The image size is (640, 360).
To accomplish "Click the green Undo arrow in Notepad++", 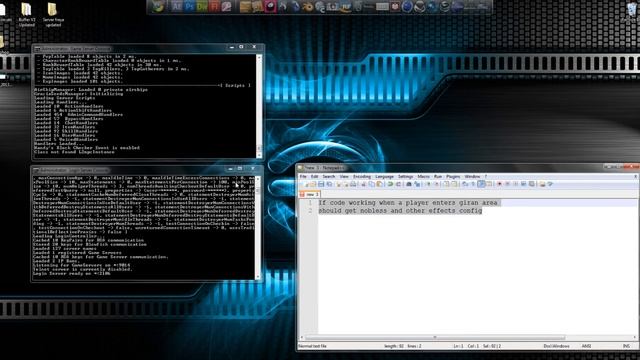I will [390, 184].
